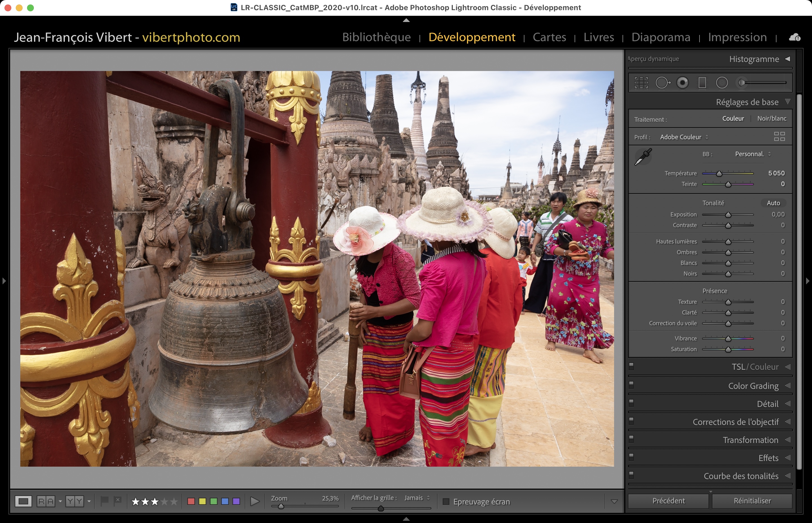Screen dimensions: 812x523
Task: Open the Impression module
Action: click(x=737, y=37)
